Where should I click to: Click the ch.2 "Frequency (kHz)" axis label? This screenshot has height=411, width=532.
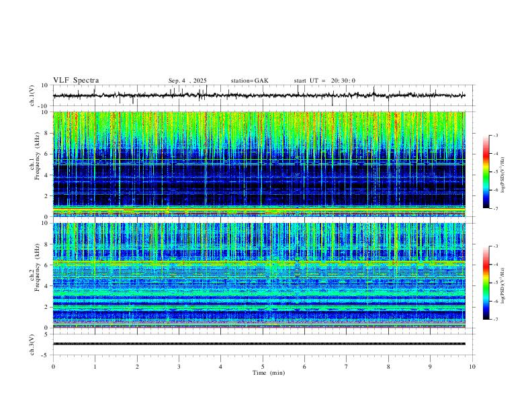coord(37,267)
